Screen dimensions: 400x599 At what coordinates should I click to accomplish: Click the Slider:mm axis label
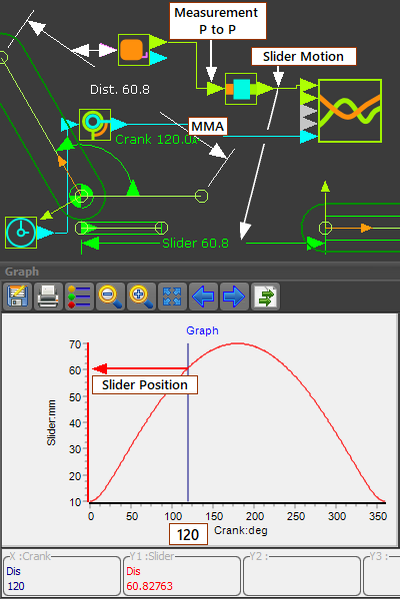[51, 423]
